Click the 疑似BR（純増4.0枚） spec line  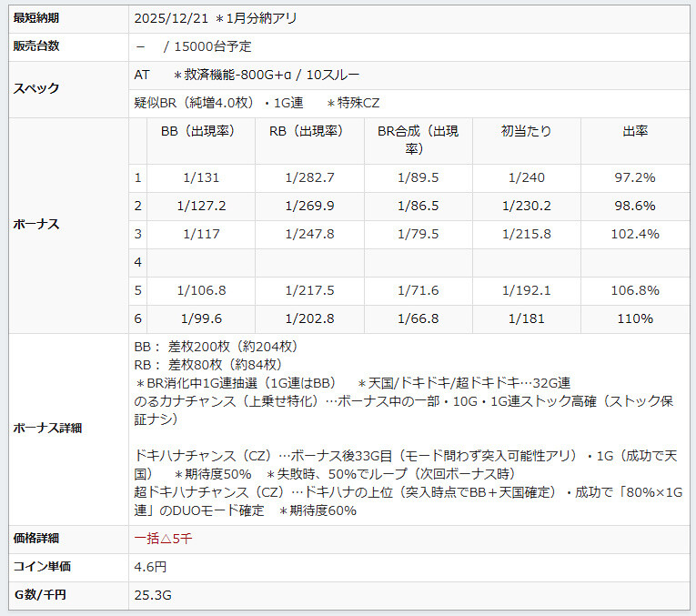[x=257, y=103]
